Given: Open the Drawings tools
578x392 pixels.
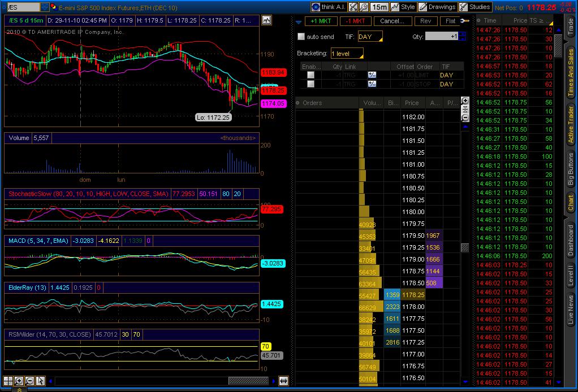Looking at the screenshot, I should [x=437, y=7].
